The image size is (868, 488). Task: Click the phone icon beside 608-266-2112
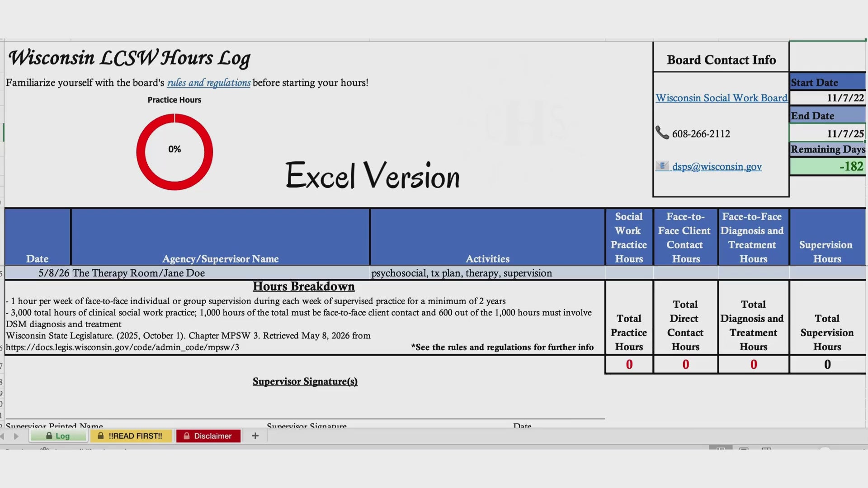662,133
